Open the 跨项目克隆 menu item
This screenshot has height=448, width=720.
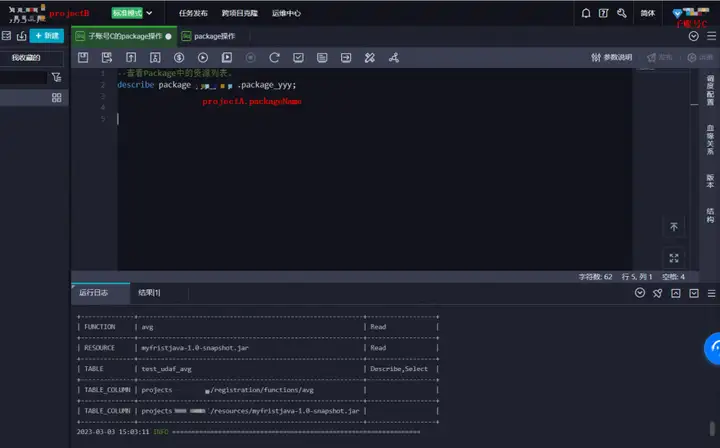point(240,13)
